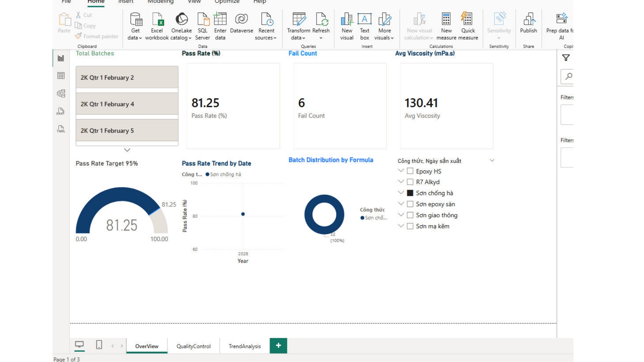Expand the Total Batches list chevron
Image resolution: width=644 pixels, height=362 pixels.
(x=127, y=150)
